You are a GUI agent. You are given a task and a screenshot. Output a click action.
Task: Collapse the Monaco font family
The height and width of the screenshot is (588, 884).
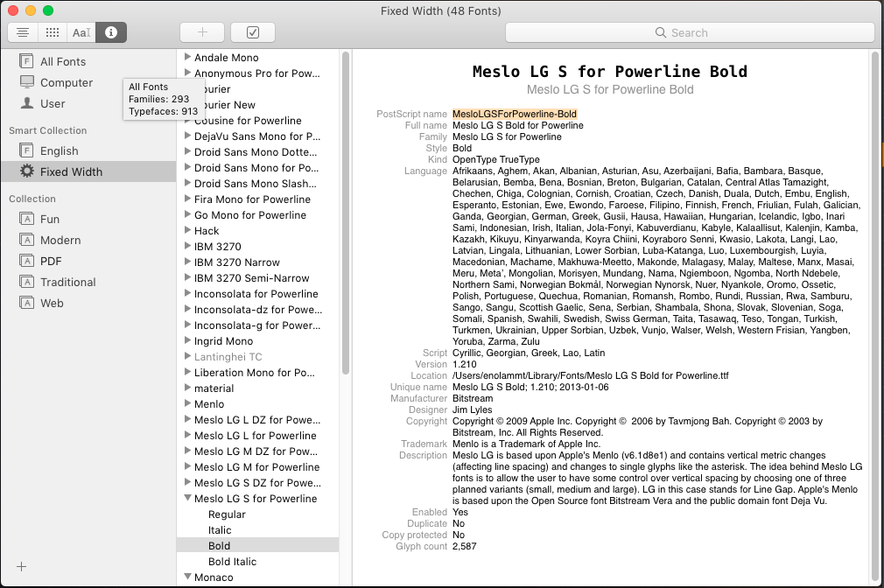pos(187,576)
